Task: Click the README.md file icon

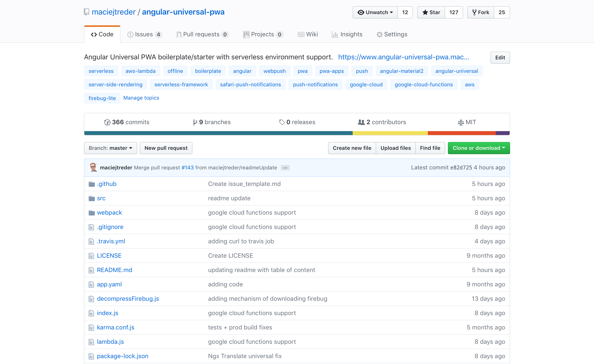Action: 91,270
